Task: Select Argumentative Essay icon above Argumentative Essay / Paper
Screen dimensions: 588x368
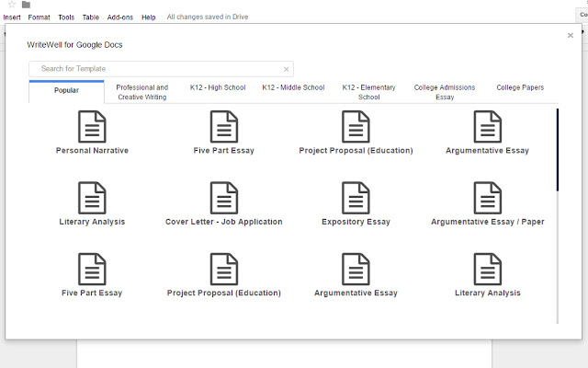Action: click(x=488, y=127)
